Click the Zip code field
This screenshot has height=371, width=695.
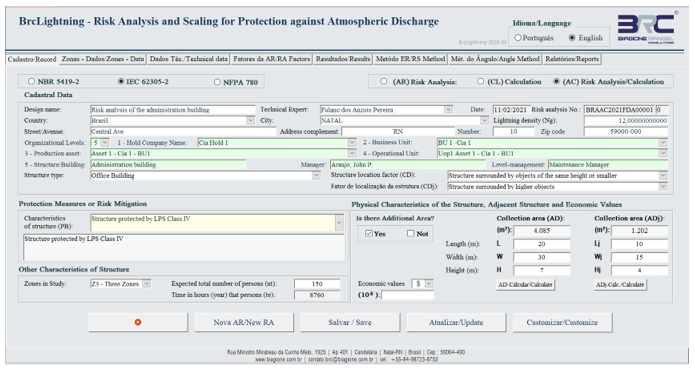point(626,132)
